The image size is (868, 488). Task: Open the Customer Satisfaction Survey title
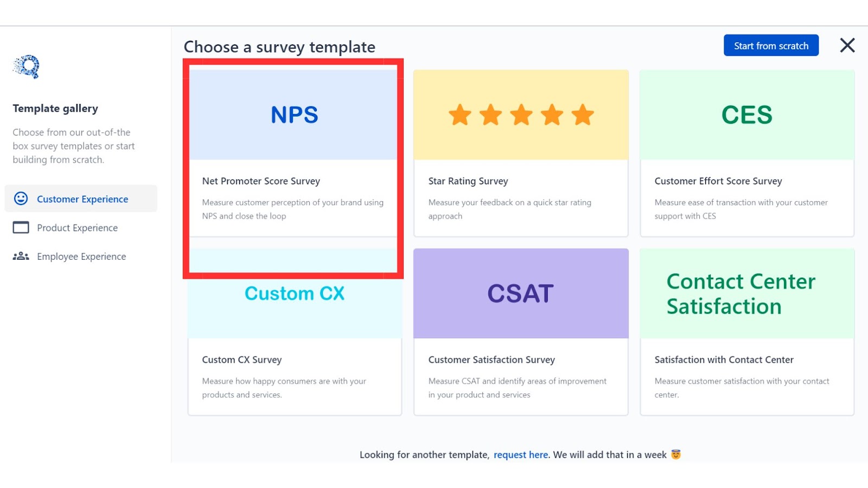(x=492, y=360)
